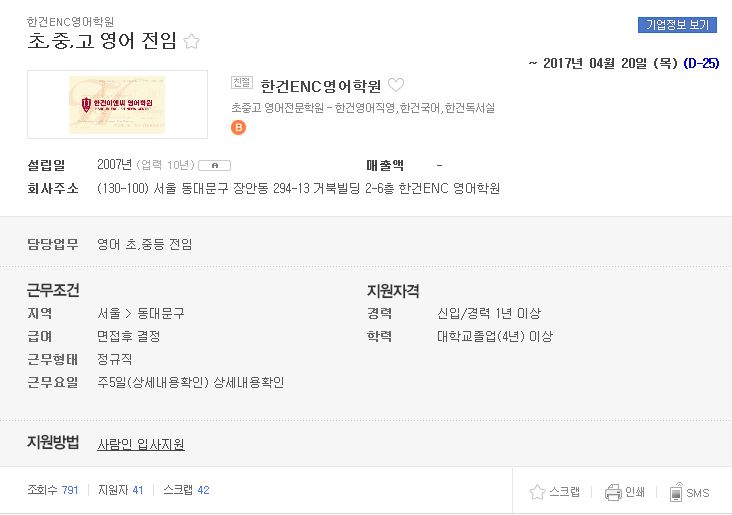
Task: Click the A grade badge next to 업력 10년
Action: coord(214,165)
